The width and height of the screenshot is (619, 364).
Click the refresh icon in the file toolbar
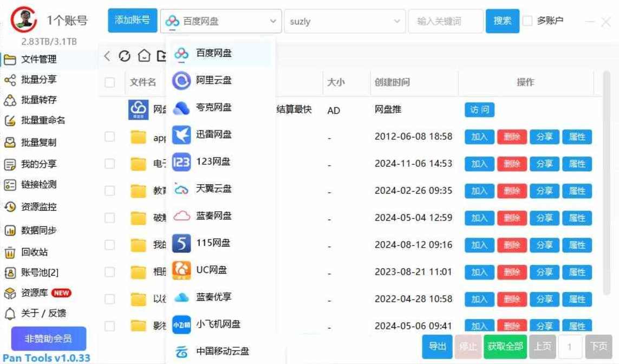click(x=125, y=56)
